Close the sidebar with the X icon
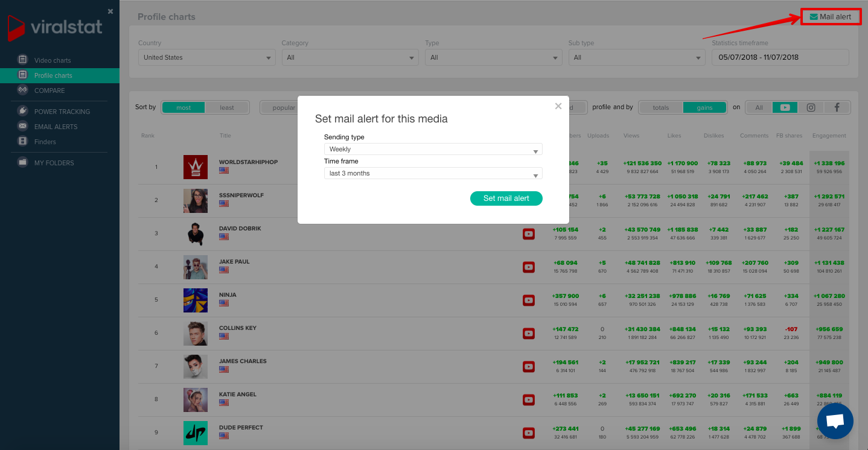The width and height of the screenshot is (868, 450). 110,11
